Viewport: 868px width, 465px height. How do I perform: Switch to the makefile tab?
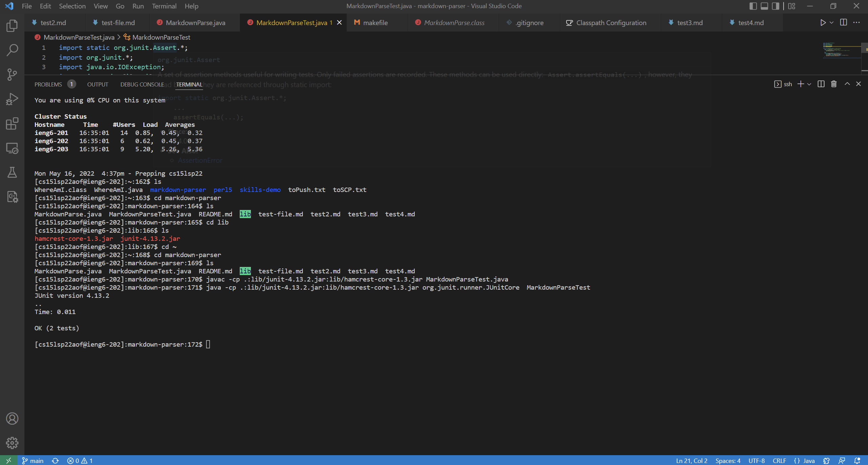coord(375,23)
